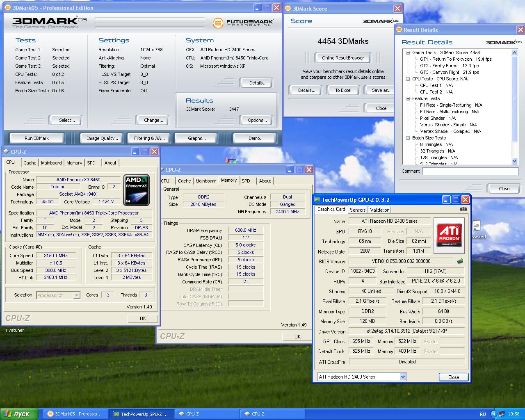Click the Run 3DMark button
525x420 pixels.
click(x=37, y=138)
